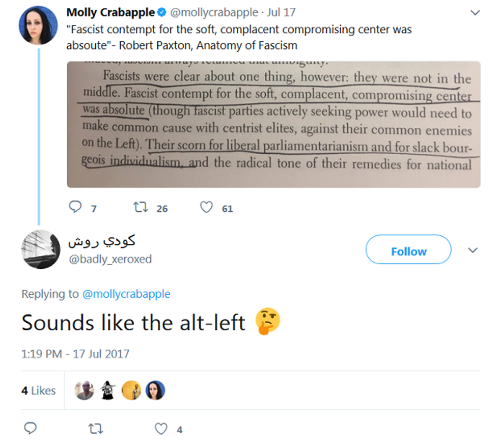Open dropdown chevron beside Follow button
This screenshot has height=448, width=499.
point(473,250)
